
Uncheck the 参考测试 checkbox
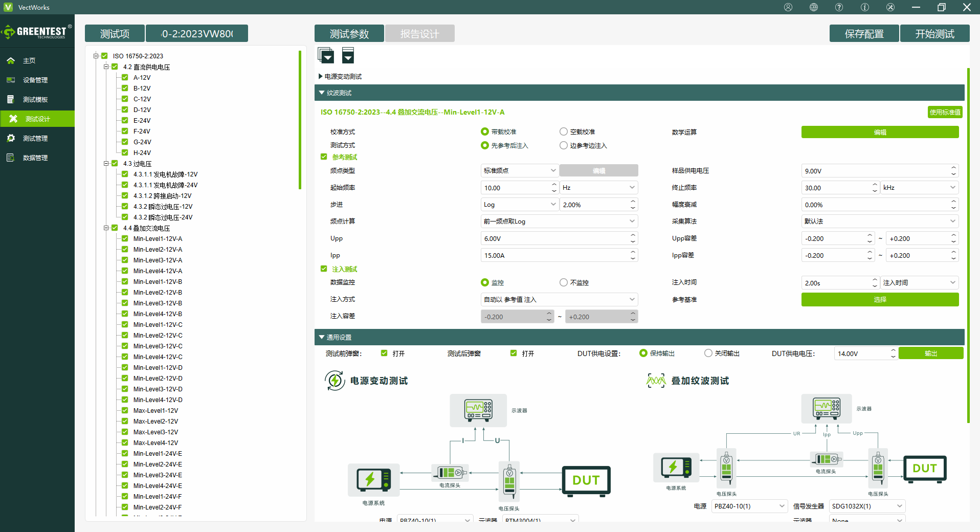[x=324, y=157]
